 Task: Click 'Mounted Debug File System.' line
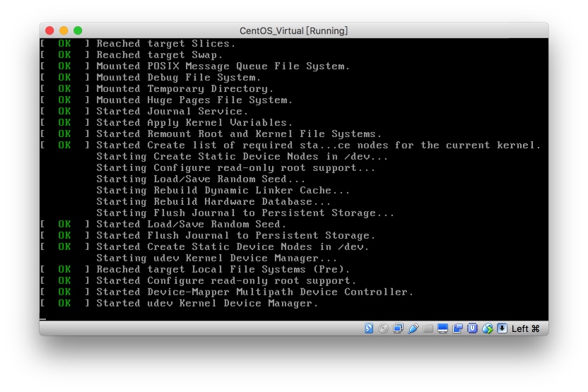pos(178,78)
